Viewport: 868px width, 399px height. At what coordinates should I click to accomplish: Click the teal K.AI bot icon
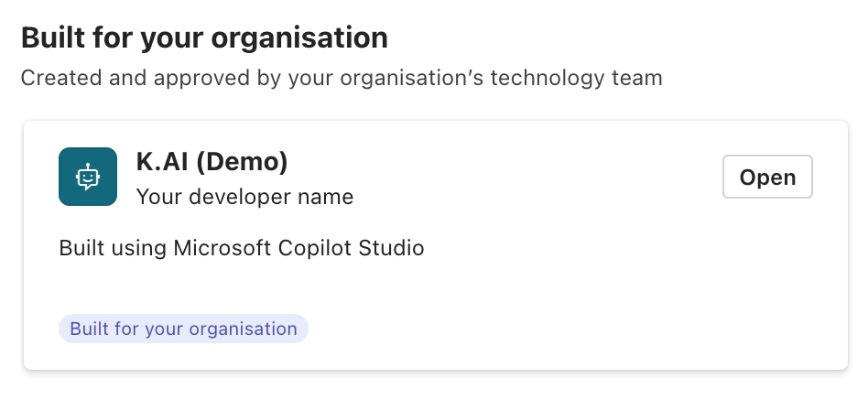87,177
